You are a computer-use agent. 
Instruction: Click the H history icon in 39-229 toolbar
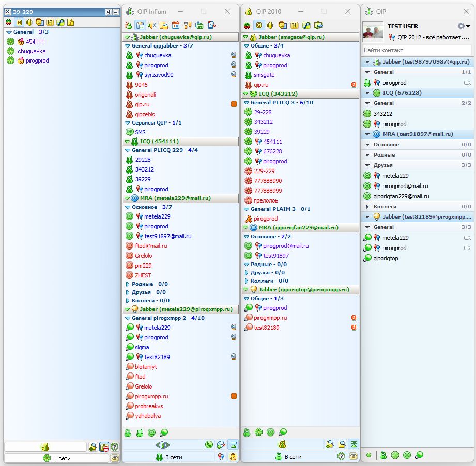[x=50, y=22]
